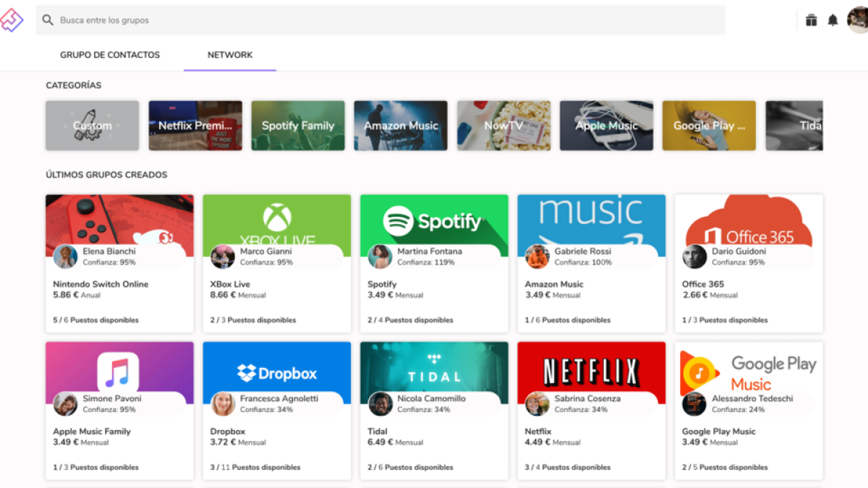Open Dario Guidoni's avatar
The image size is (868, 488).
pos(694,257)
